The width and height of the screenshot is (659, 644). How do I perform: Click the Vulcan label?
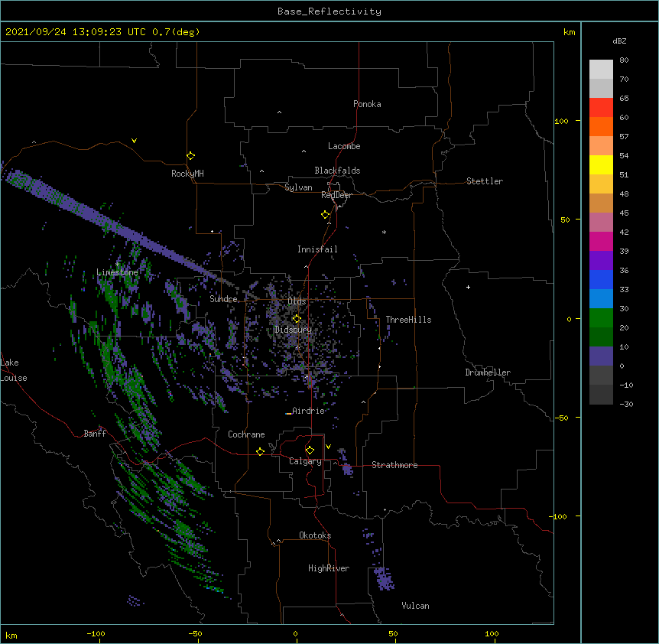coord(415,606)
